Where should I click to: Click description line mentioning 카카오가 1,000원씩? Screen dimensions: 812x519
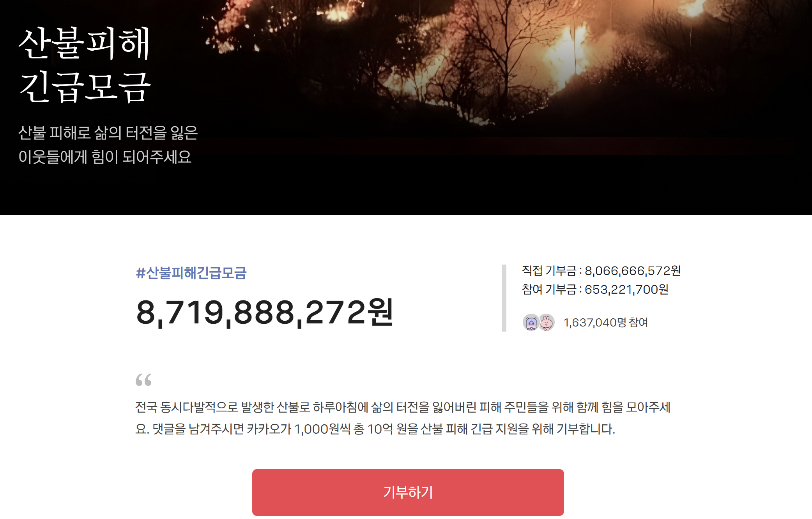click(x=375, y=429)
